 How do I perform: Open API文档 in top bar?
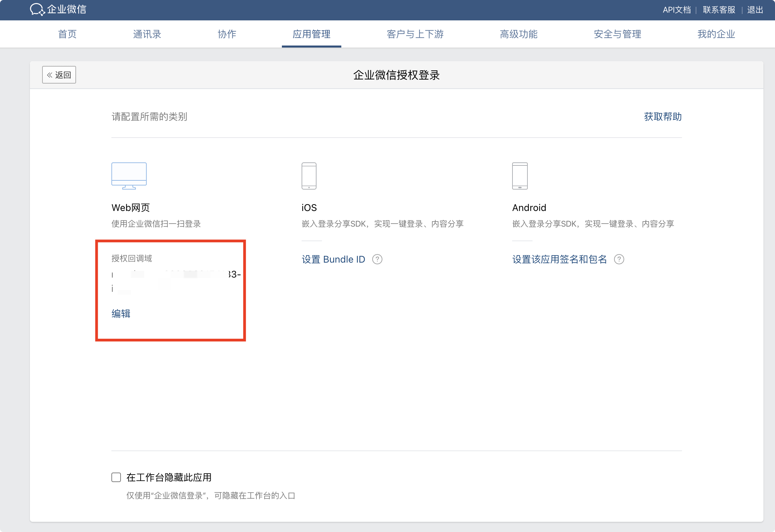click(677, 10)
